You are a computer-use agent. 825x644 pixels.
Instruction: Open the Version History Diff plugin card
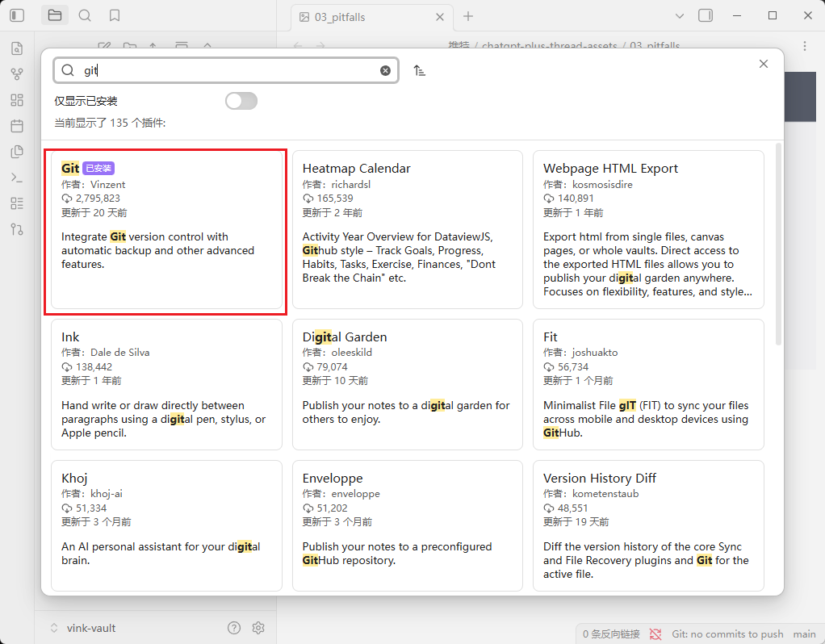pos(648,525)
